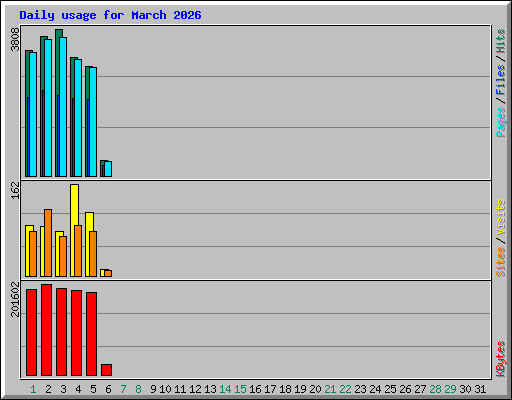The width and height of the screenshot is (512, 400).
Task: Click the blue Files legend label
Action: point(500,80)
